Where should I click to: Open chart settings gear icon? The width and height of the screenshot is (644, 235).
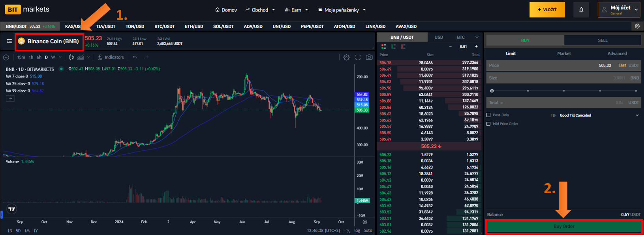[x=346, y=57]
